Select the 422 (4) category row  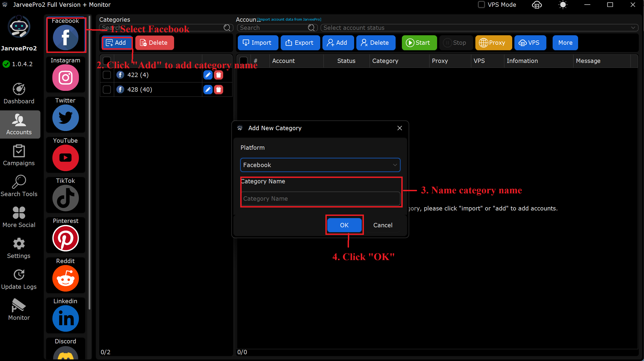pos(166,75)
